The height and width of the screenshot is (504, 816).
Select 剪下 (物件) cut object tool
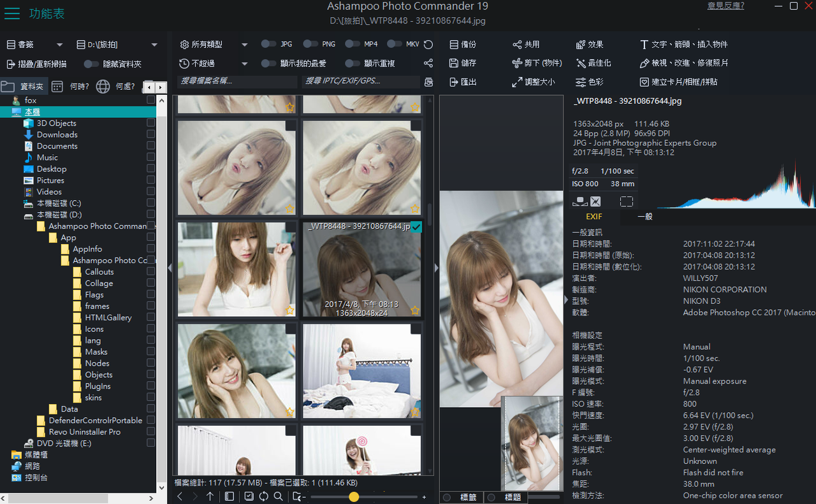pos(537,63)
